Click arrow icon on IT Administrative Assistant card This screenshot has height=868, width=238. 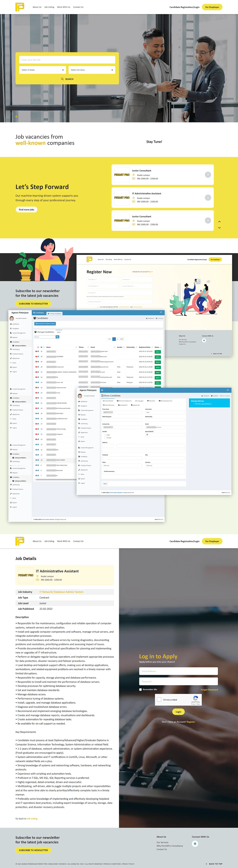pyautogui.click(x=208, y=197)
